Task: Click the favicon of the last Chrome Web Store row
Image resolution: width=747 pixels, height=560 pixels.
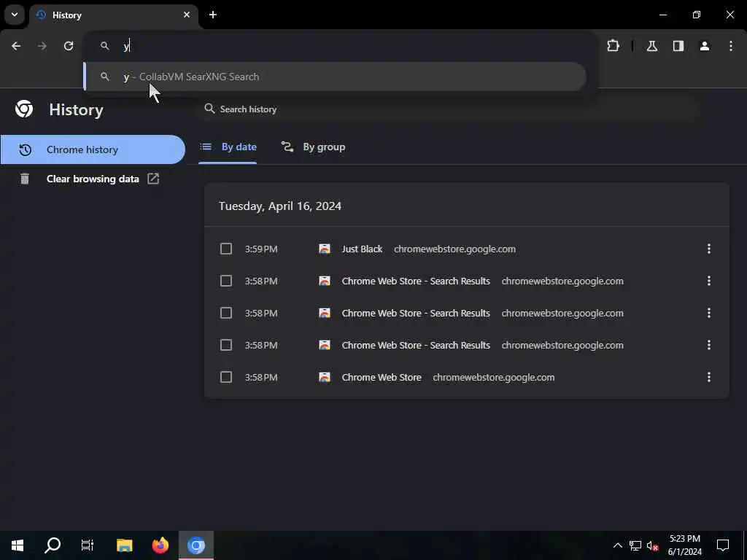Action: [325, 377]
